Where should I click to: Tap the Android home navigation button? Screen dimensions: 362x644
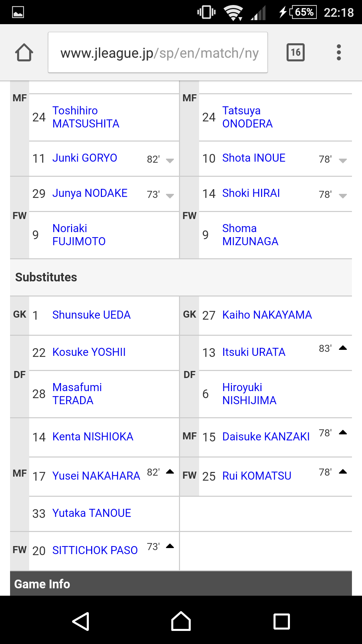(x=181, y=621)
